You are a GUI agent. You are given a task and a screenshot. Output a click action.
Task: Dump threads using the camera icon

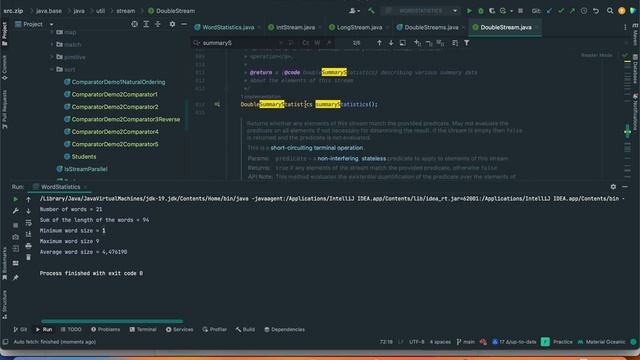click(x=16, y=237)
